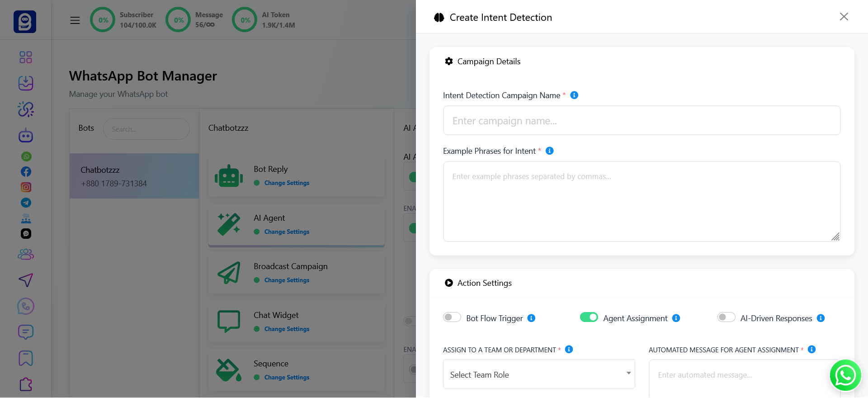Select the Telegram icon in sidebar
The image size is (868, 398).
[26, 203]
